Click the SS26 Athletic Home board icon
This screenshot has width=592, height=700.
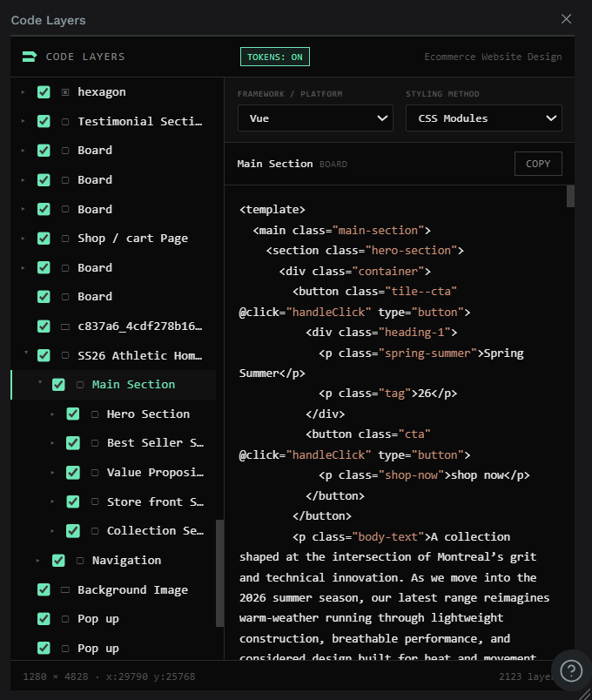tap(65, 356)
